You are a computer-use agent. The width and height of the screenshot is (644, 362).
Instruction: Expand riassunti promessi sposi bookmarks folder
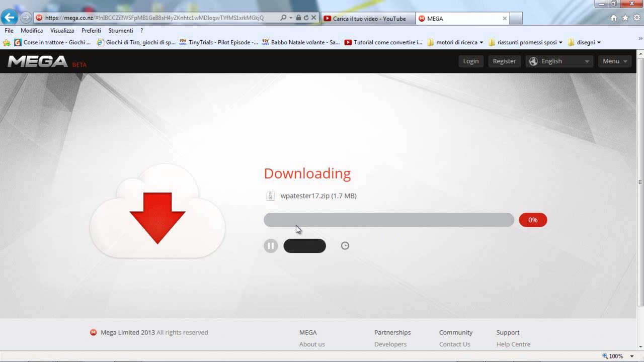pos(525,43)
